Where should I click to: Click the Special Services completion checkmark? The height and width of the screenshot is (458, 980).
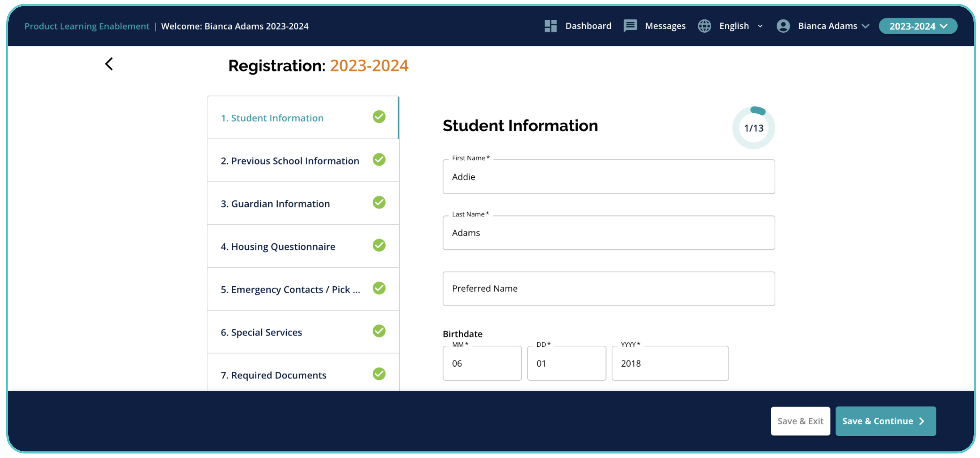click(x=379, y=331)
